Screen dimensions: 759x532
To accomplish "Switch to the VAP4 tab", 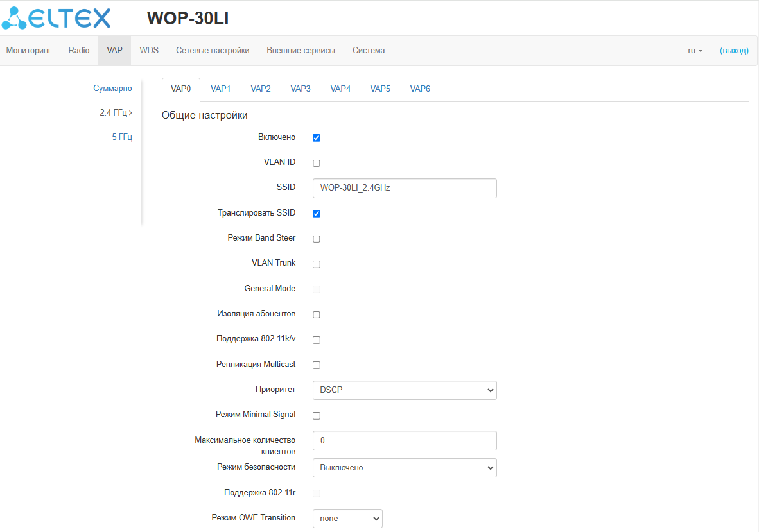I will click(340, 89).
